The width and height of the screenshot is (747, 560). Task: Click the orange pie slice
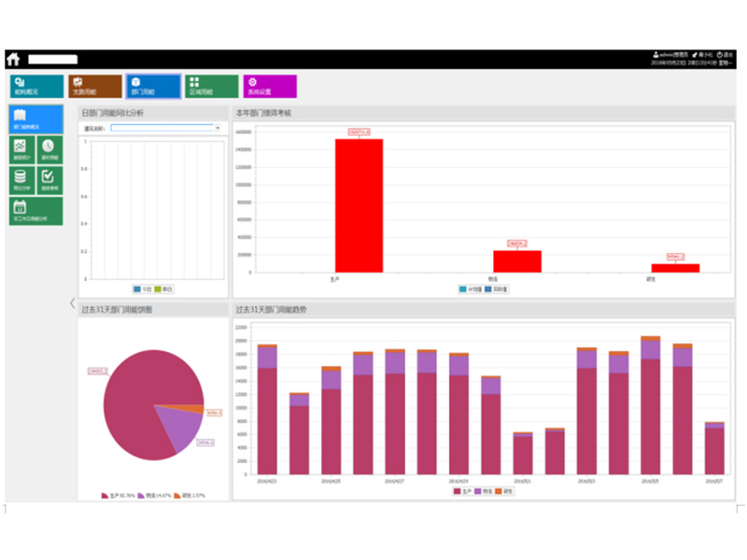(x=190, y=409)
